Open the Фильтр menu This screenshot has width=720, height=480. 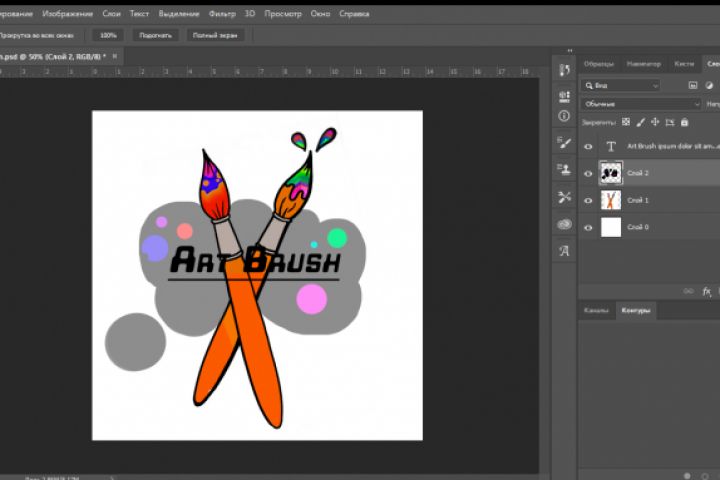(223, 15)
